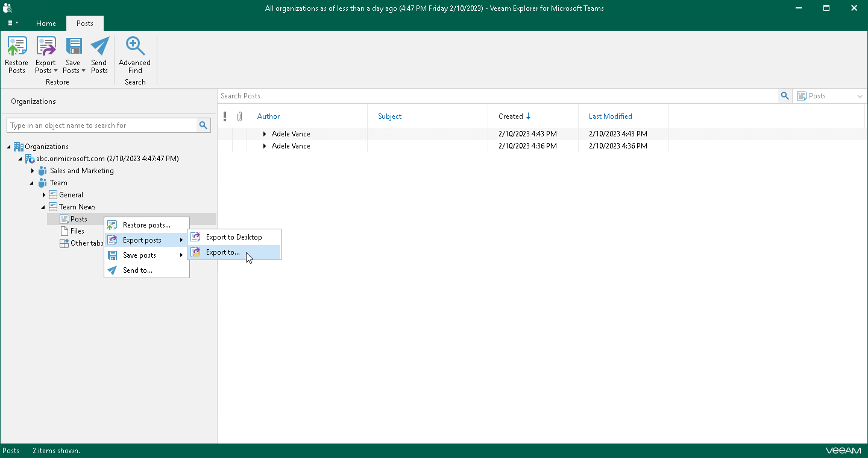This screenshot has height=458, width=868.
Task: Choose Export to... in the submenu
Action: coord(223,252)
